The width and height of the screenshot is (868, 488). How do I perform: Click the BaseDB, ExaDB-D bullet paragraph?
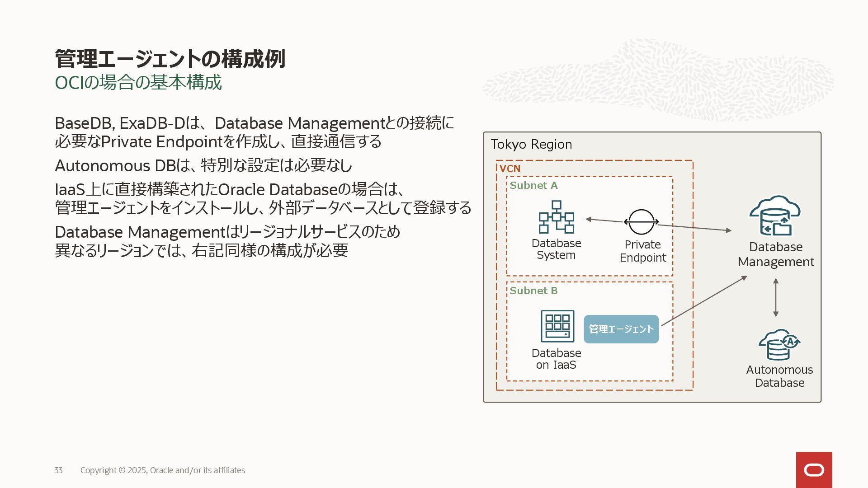254,132
